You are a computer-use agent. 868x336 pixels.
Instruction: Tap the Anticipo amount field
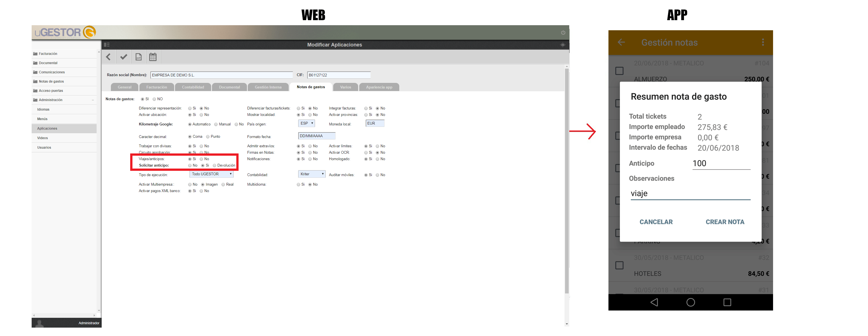point(721,164)
